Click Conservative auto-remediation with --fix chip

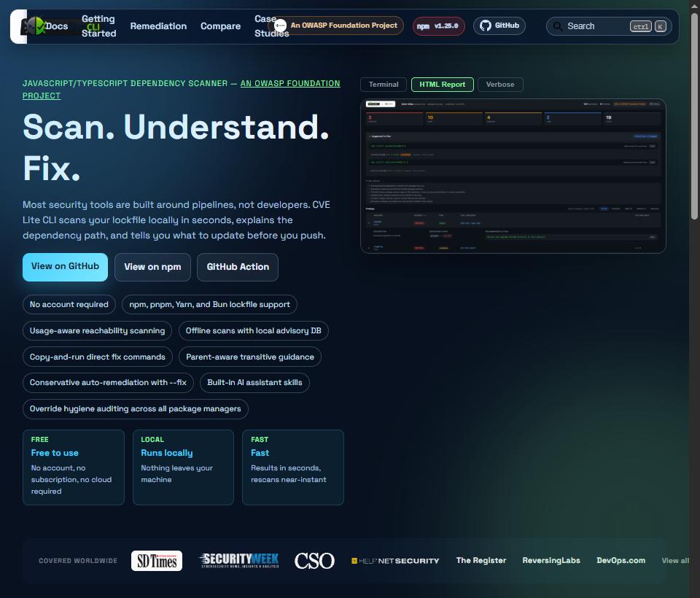tap(108, 383)
